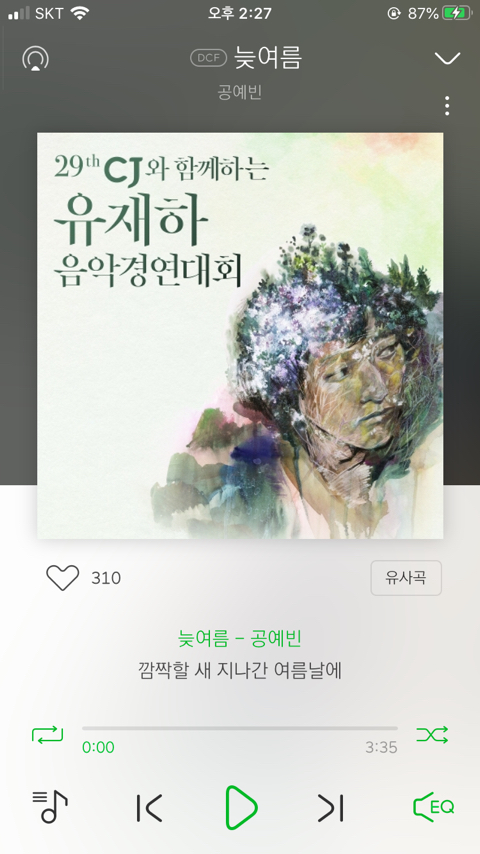Skip to the next track

331,807
